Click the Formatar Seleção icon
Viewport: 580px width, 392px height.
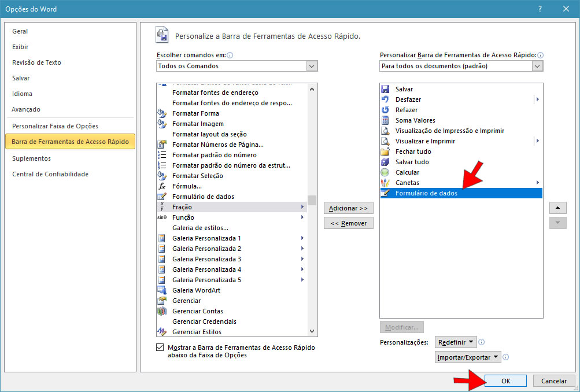(x=162, y=176)
